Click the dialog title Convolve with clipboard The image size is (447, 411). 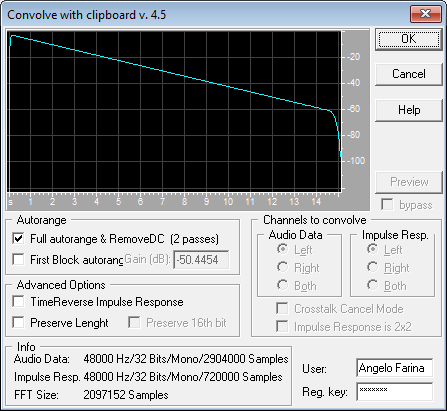coord(86,15)
